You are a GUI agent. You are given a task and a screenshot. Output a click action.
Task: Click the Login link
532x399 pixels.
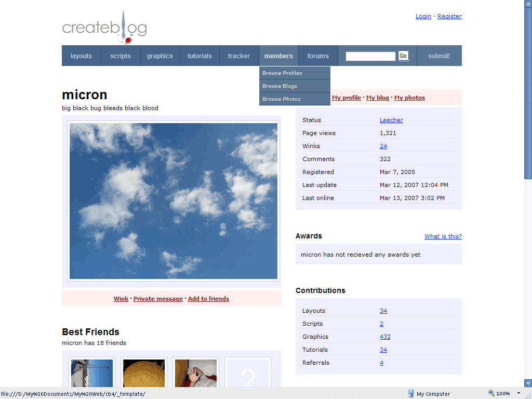[423, 16]
